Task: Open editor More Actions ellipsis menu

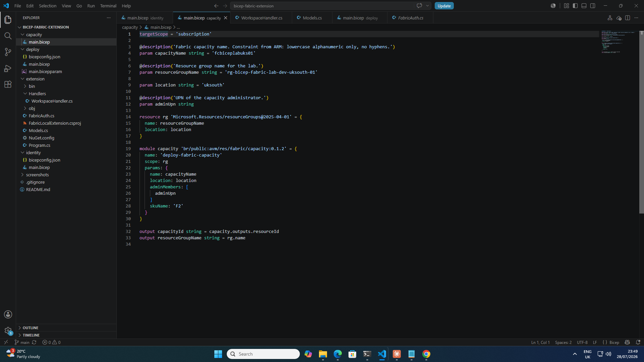Action: pos(636,18)
